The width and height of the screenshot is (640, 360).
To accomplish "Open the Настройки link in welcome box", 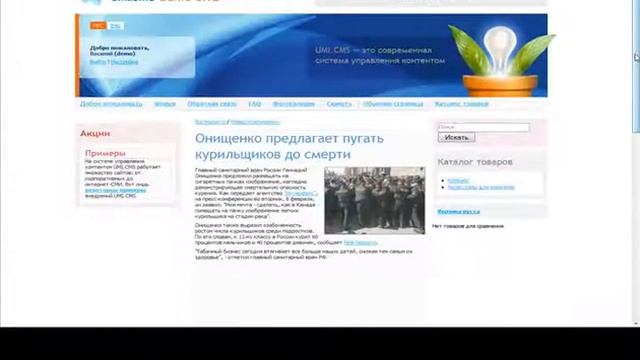I will tap(124, 62).
